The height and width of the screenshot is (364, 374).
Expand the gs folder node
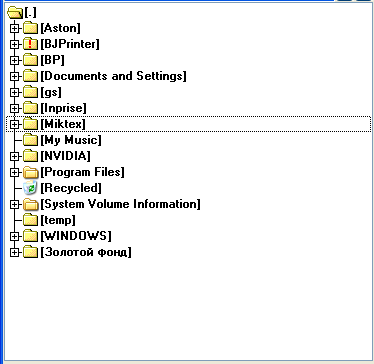point(14,92)
